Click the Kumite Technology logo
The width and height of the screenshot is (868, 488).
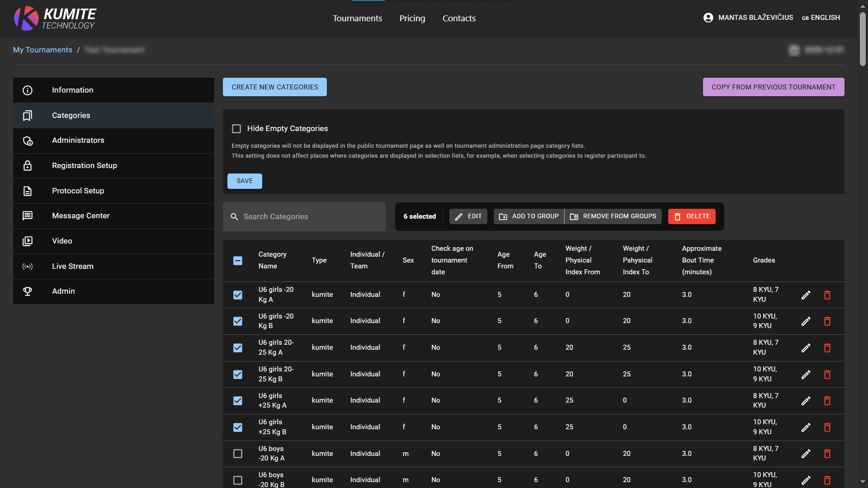point(55,18)
